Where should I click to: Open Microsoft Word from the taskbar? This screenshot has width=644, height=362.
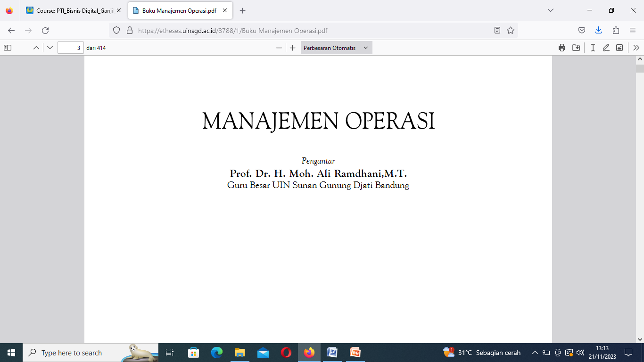click(x=332, y=353)
